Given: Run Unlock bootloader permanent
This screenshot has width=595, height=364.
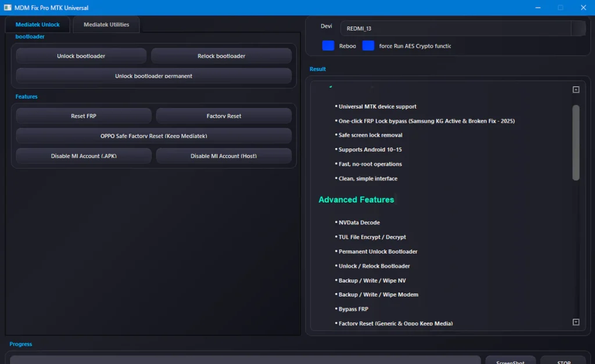Looking at the screenshot, I should pyautogui.click(x=153, y=76).
